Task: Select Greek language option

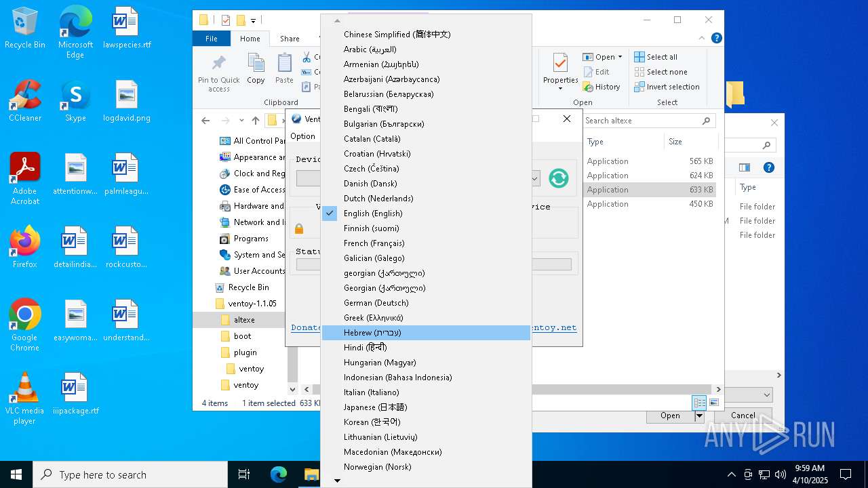Action: (426, 318)
